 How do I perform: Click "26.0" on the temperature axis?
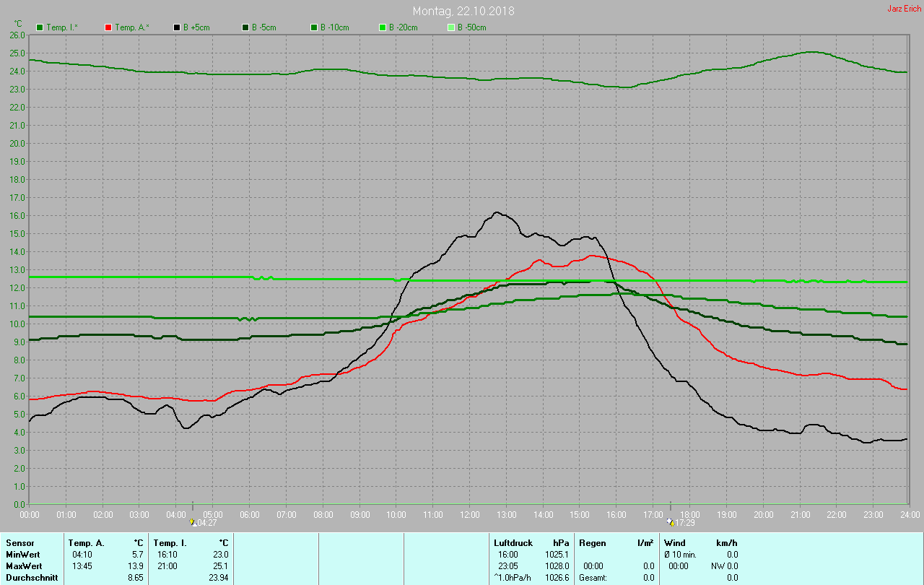click(x=18, y=35)
